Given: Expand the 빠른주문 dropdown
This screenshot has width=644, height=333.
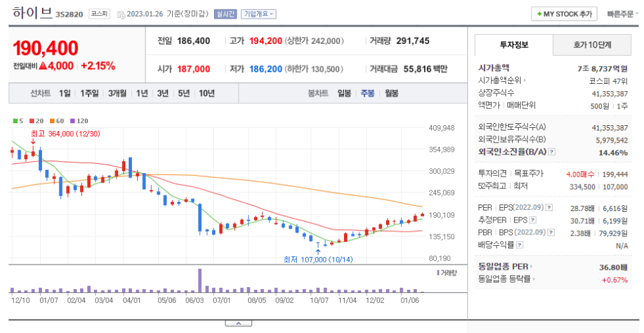Looking at the screenshot, I should click(x=623, y=14).
